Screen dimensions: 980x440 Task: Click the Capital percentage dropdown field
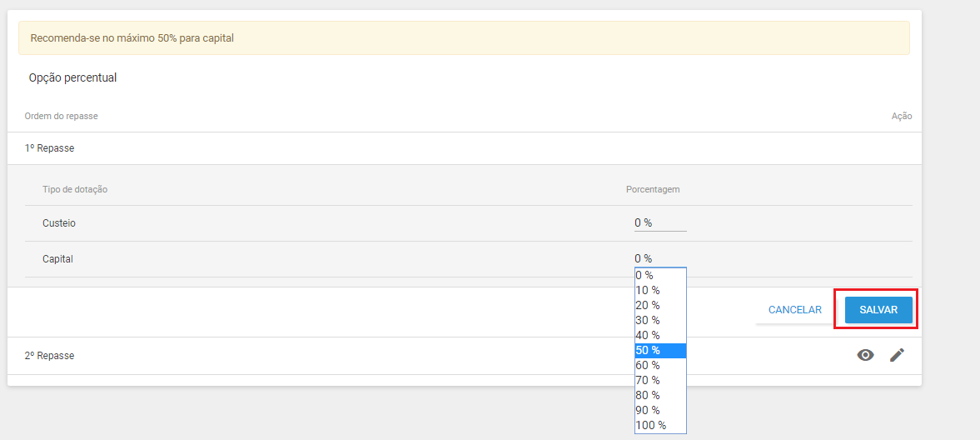pos(660,258)
